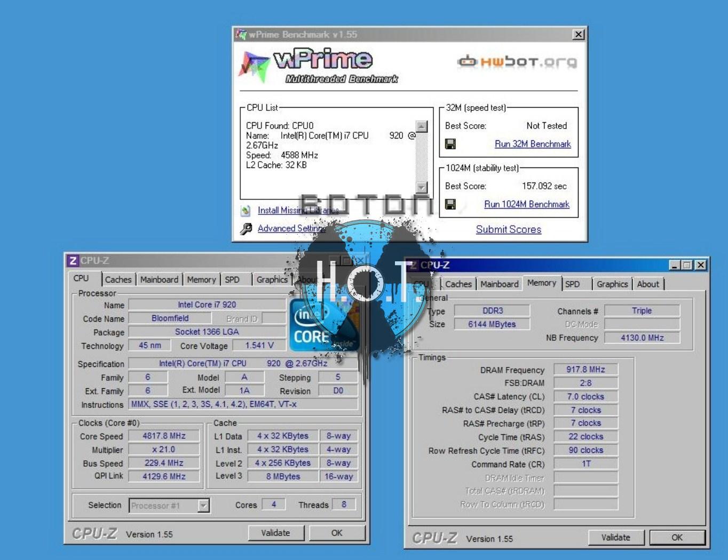Switch to Caches tab in left CPU-Z window
728x560 pixels.
pyautogui.click(x=118, y=279)
